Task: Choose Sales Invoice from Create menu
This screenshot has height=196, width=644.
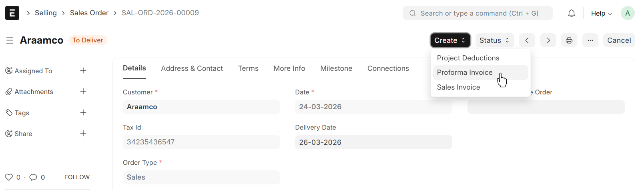Action: (458, 87)
